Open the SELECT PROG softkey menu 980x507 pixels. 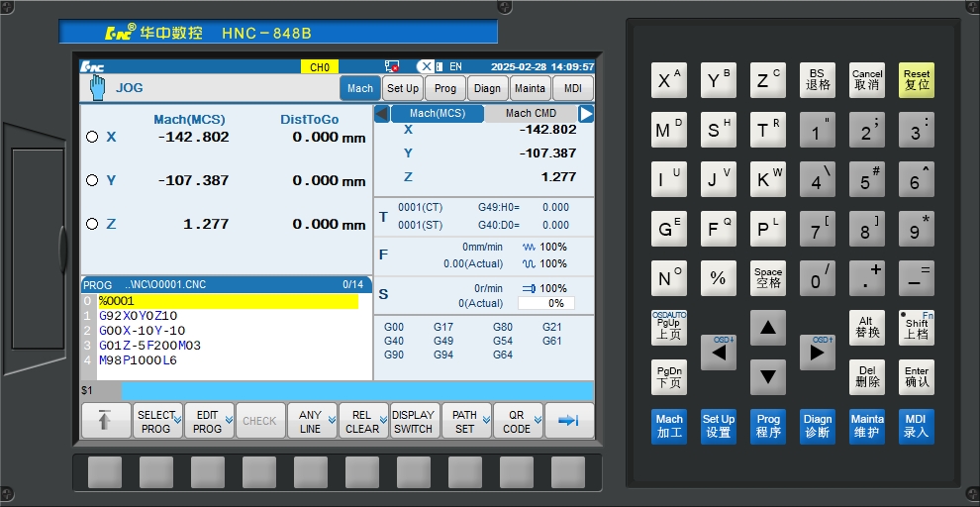click(157, 421)
